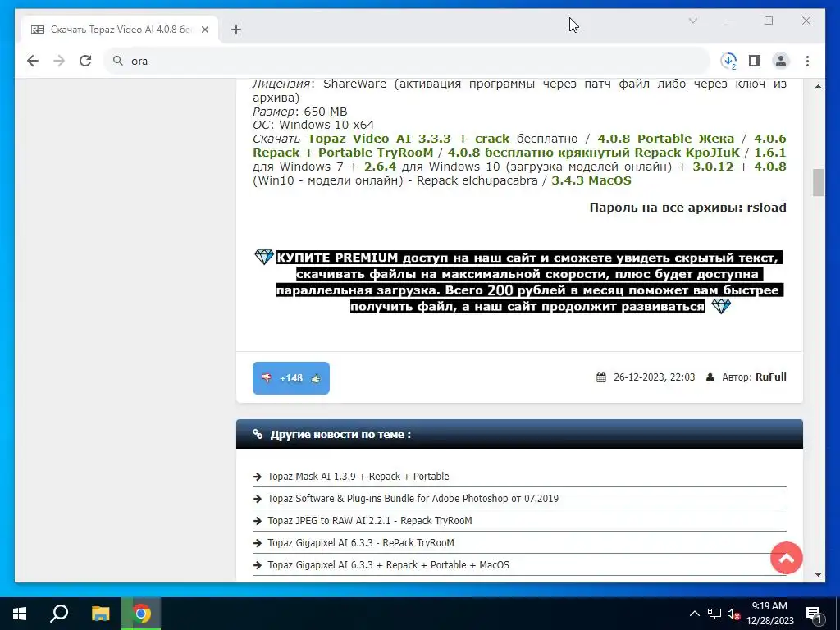Open Windows taskbar search
The image size is (840, 630).
[x=59, y=614]
